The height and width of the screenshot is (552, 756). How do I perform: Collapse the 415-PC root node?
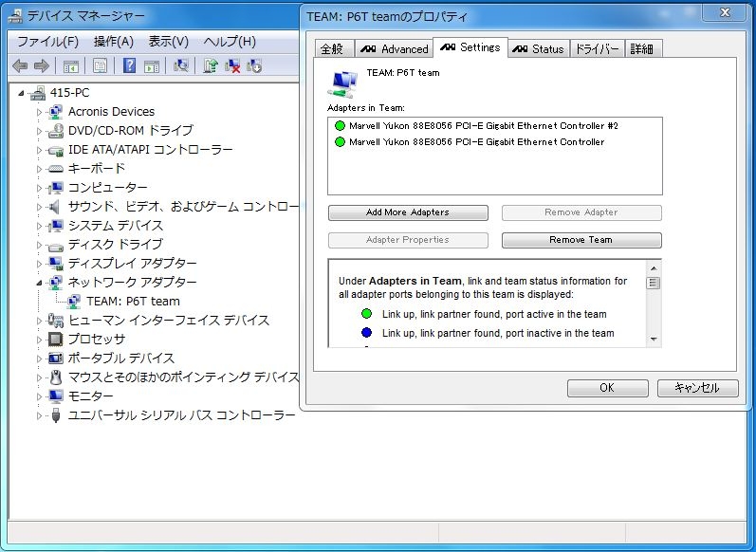click(x=21, y=93)
